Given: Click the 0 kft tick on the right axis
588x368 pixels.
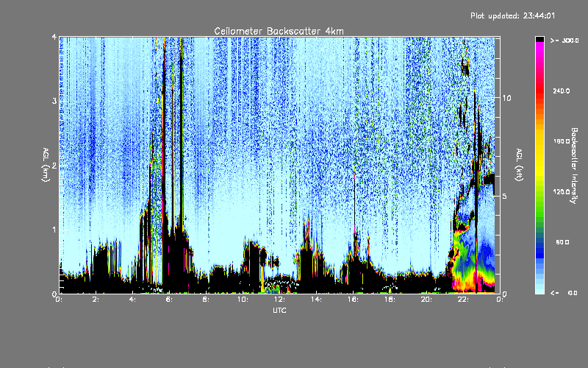Looking at the screenshot, I should [504, 294].
